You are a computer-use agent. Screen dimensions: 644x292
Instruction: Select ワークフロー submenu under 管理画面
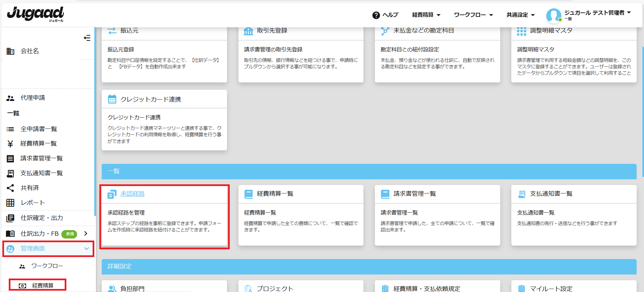(47, 266)
